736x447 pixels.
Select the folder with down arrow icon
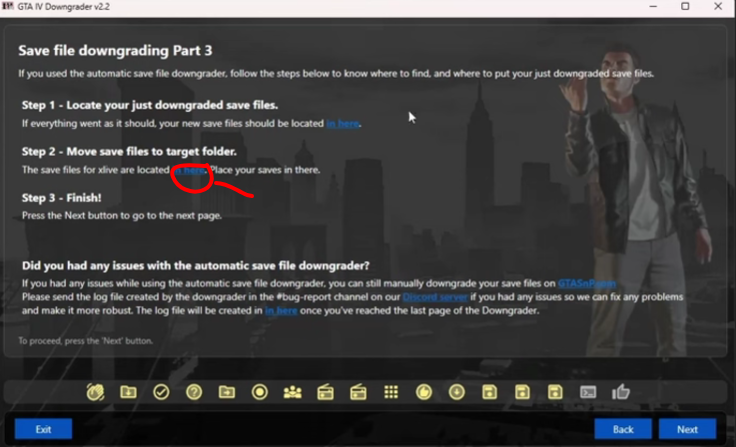pos(128,392)
